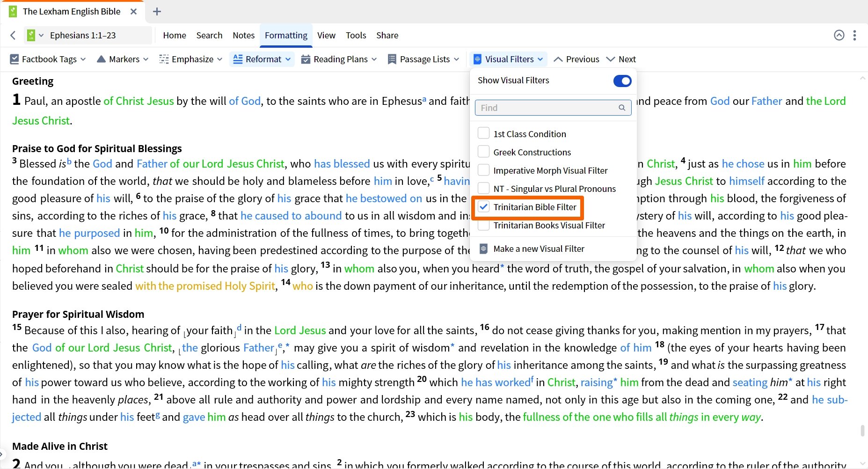This screenshot has height=469, width=868.
Task: Click the scrollbar down arrow
Action: pyautogui.click(x=862, y=464)
